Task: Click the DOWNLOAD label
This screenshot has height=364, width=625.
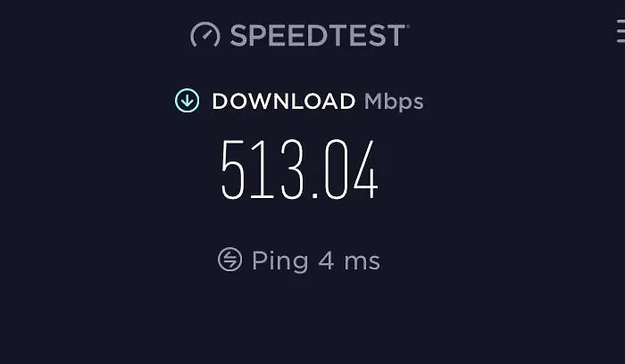Action: pos(283,101)
